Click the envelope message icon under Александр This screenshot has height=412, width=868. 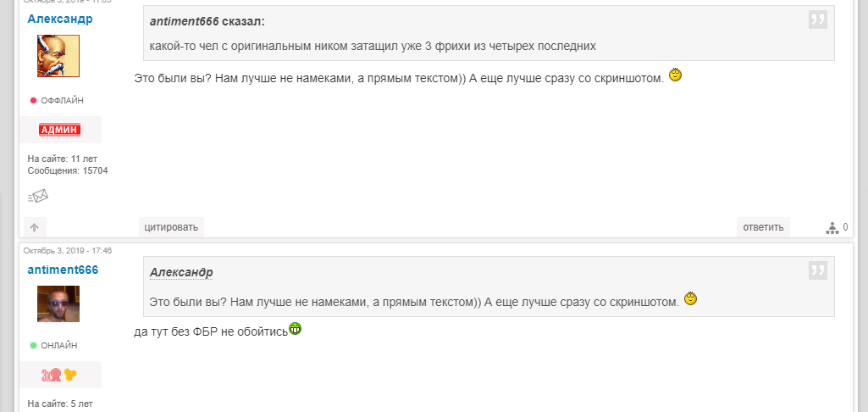pyautogui.click(x=38, y=196)
